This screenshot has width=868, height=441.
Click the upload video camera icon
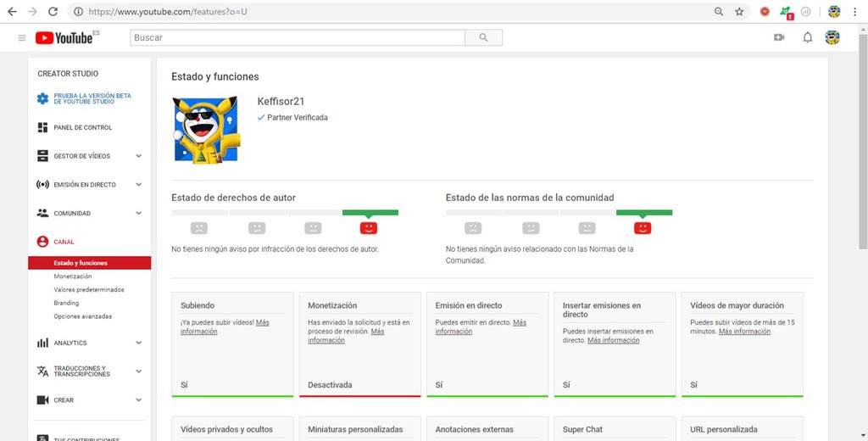779,37
